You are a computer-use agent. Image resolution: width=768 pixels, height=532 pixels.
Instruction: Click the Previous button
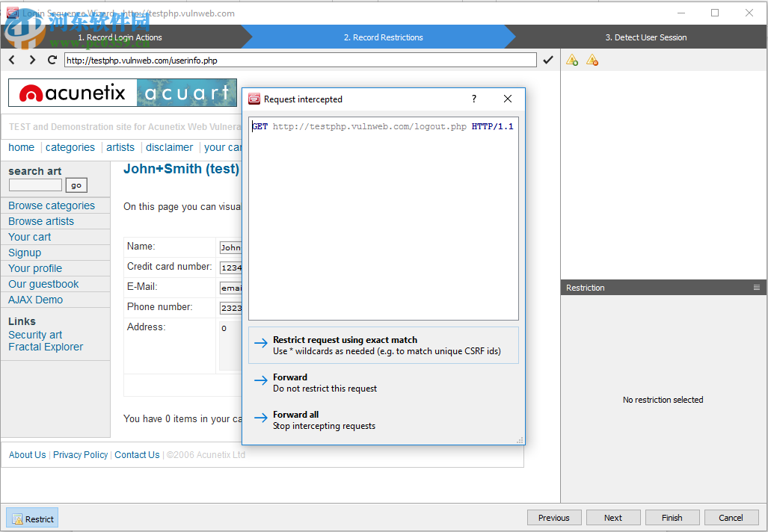click(x=554, y=518)
